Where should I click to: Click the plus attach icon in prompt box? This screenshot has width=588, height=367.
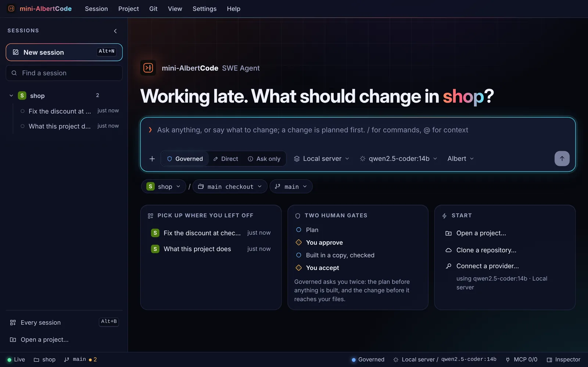click(152, 159)
